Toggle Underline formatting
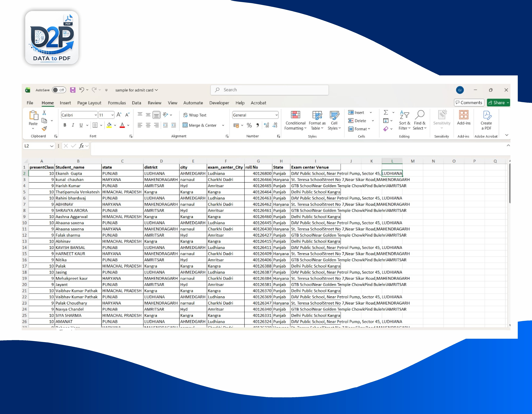This screenshot has height=414, width=532. 81,125
